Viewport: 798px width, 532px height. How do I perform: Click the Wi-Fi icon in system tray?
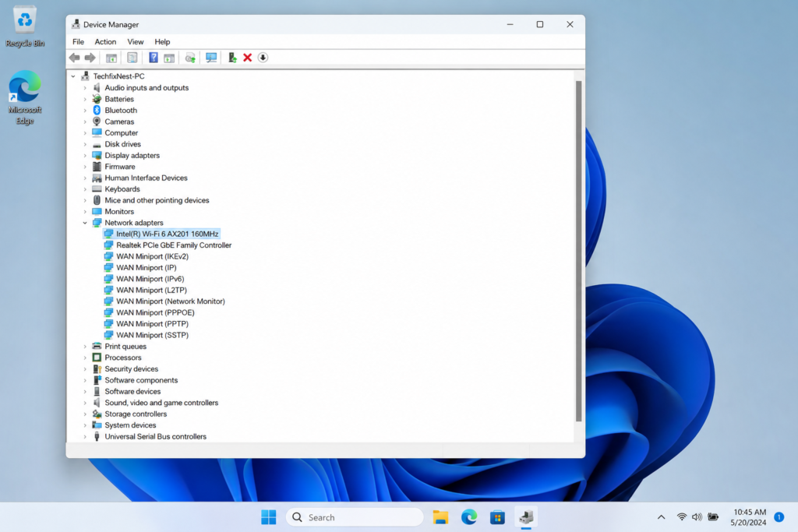coord(681,516)
